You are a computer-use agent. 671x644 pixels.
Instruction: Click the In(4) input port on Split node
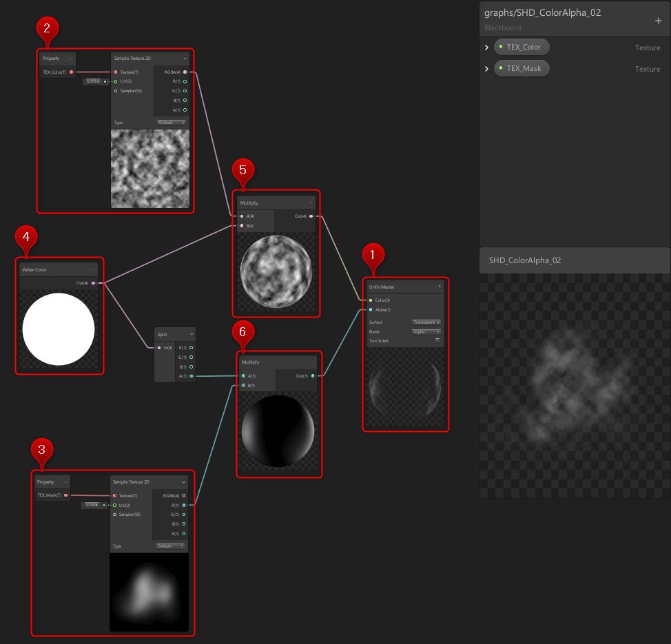[x=159, y=348]
